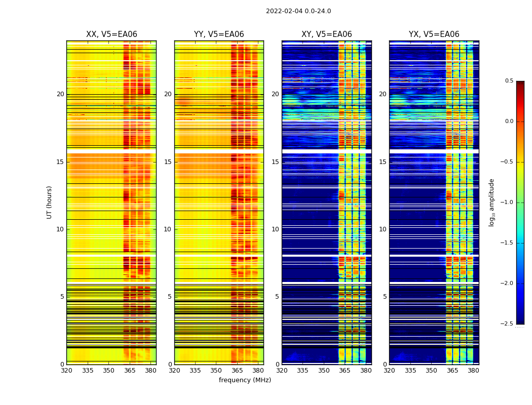Click the 20 hour tick beside XY plot
Image resolution: width=532 pixels, height=405 pixels.
pyautogui.click(x=275, y=94)
